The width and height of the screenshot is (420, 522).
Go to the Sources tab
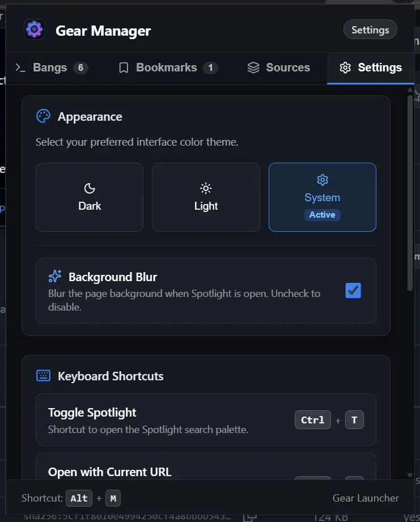pyautogui.click(x=278, y=67)
